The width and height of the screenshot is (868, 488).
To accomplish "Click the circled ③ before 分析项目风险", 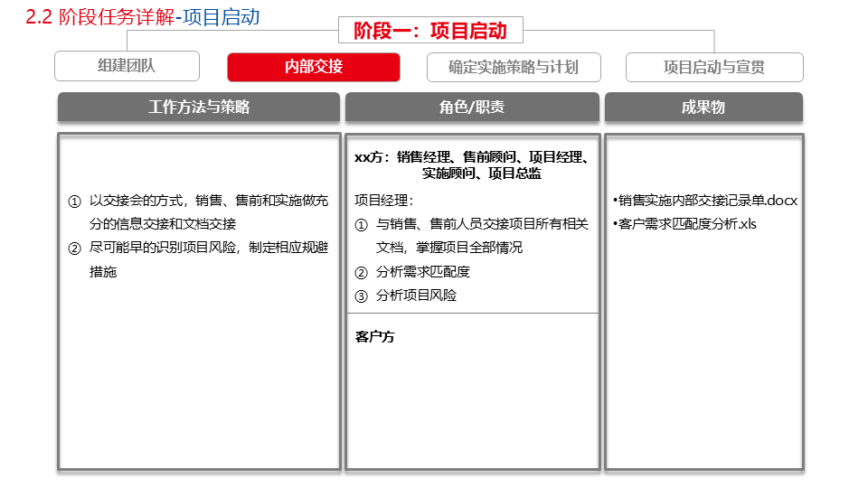I will click(361, 296).
